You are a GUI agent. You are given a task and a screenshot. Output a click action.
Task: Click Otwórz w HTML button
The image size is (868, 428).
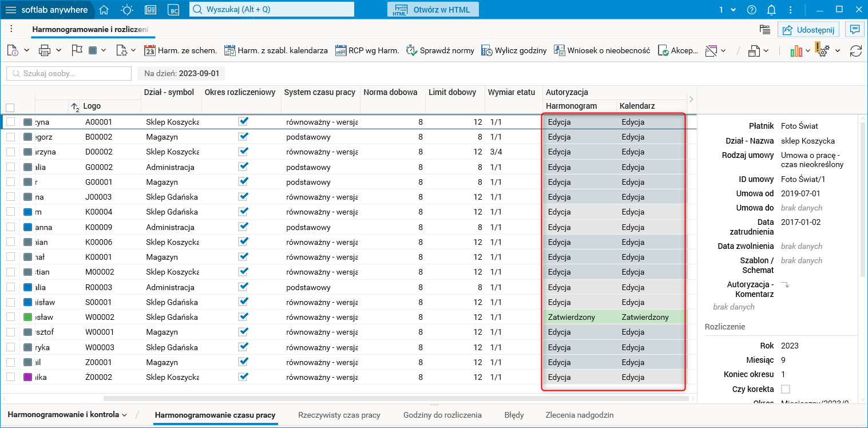tap(433, 10)
